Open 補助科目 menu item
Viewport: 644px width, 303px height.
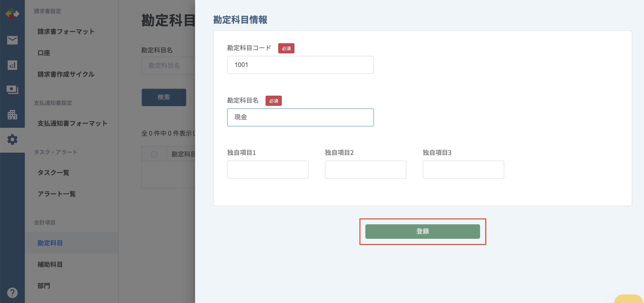[50, 264]
